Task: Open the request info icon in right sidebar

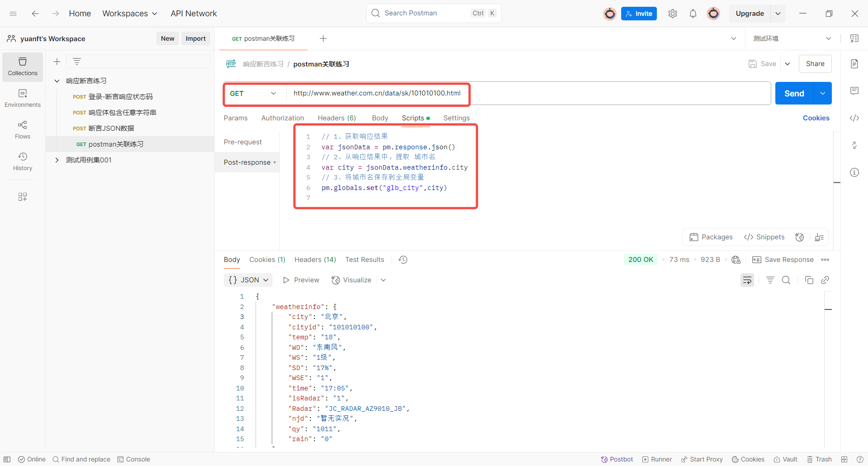Action: coord(854,172)
